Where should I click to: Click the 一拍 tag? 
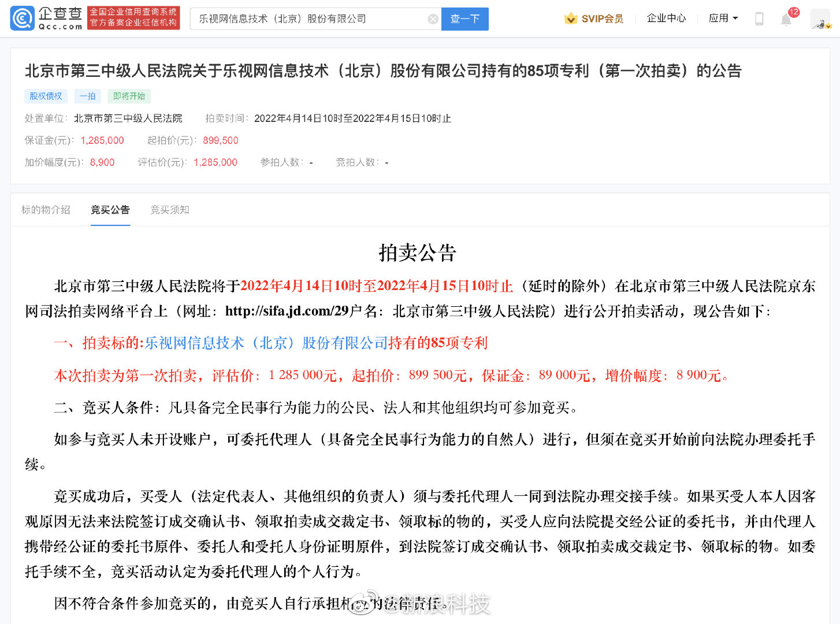[88, 96]
